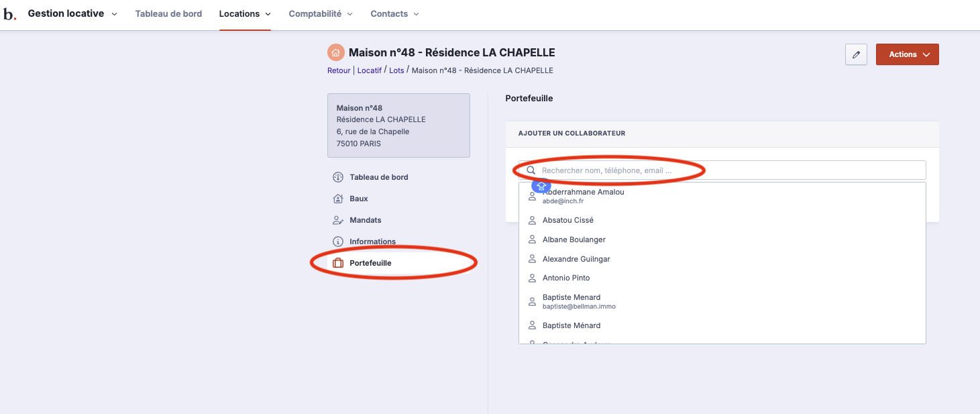Go to Tableau de bord top tab

click(168, 14)
